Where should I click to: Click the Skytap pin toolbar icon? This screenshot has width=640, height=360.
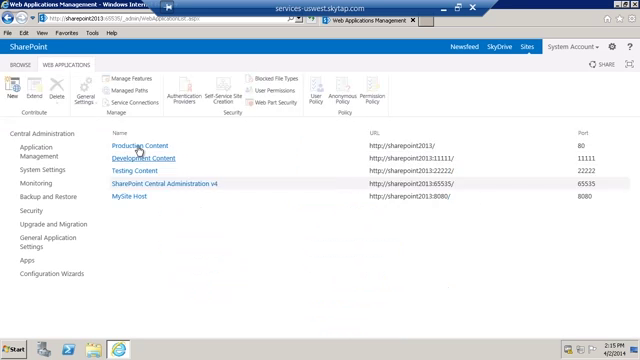click(168, 7)
